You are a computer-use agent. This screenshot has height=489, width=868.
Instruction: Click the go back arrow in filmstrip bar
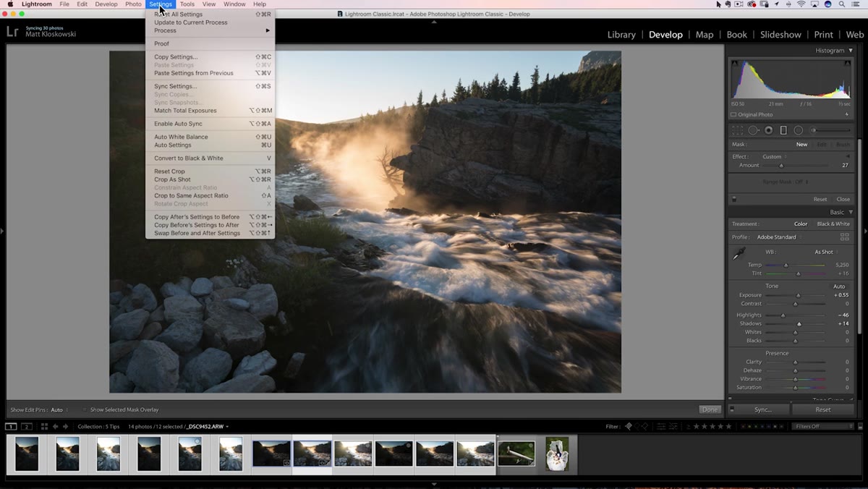coord(56,427)
